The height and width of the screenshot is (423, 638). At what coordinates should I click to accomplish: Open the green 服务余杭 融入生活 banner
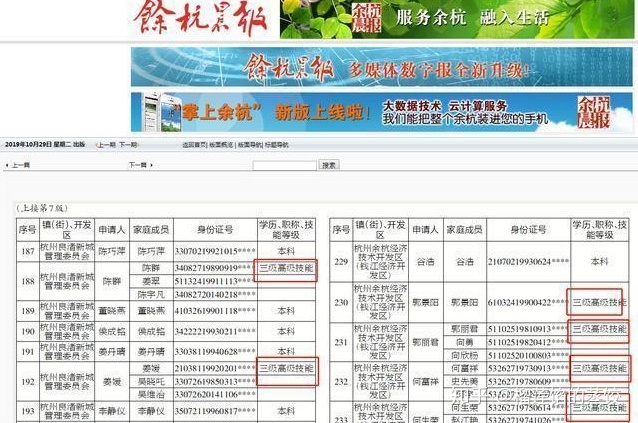point(457,19)
